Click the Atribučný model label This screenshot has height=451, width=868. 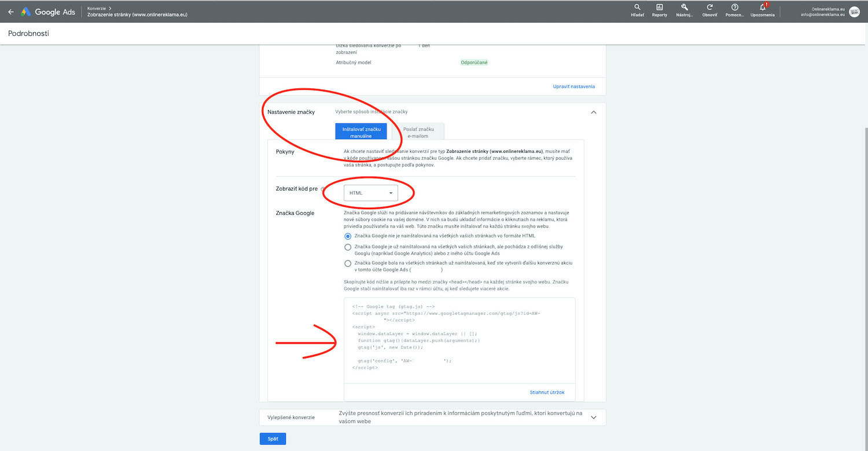coord(354,63)
